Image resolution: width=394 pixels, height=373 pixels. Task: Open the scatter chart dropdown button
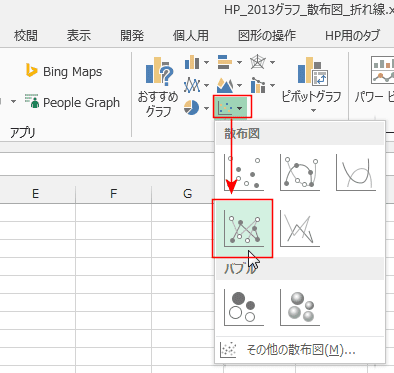pos(232,107)
